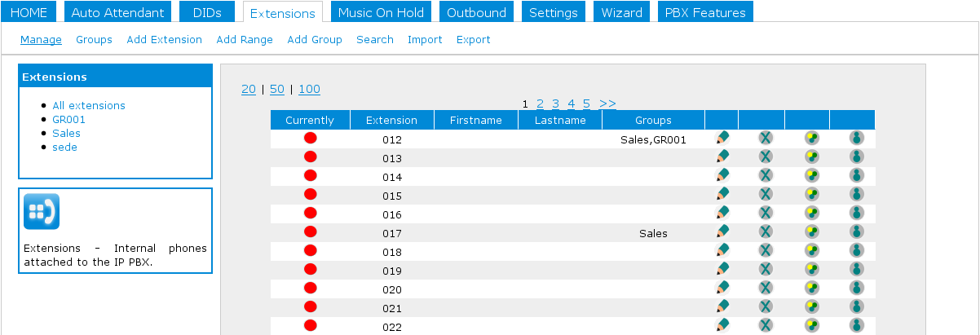980x335 pixels.
Task: Open the user icon for extension 015
Action: click(x=856, y=194)
